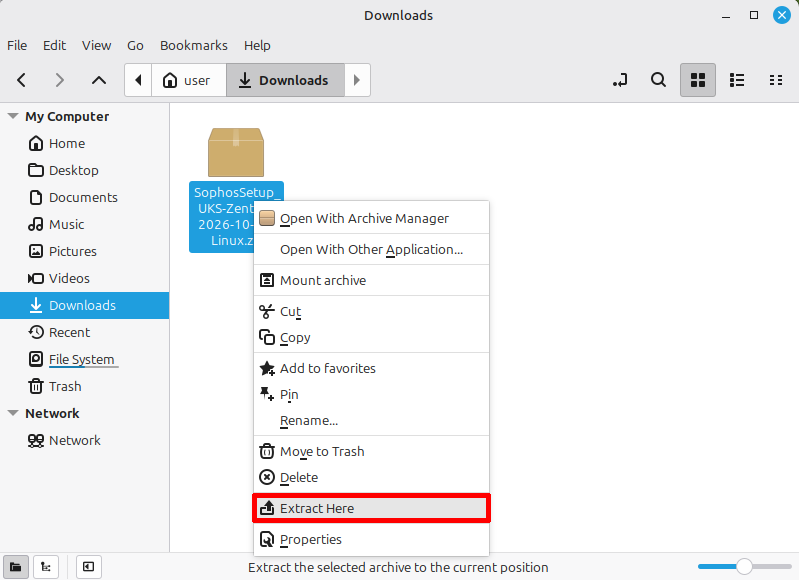Choose Extract Here from context menu
The height and width of the screenshot is (580, 800).
pyautogui.click(x=371, y=508)
